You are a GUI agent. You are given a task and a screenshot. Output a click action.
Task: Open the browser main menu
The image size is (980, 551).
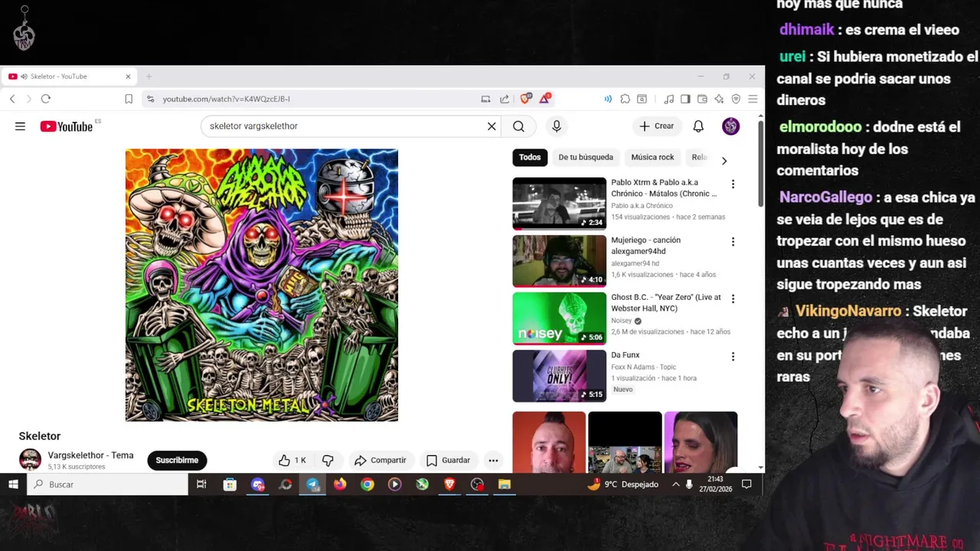pyautogui.click(x=753, y=99)
